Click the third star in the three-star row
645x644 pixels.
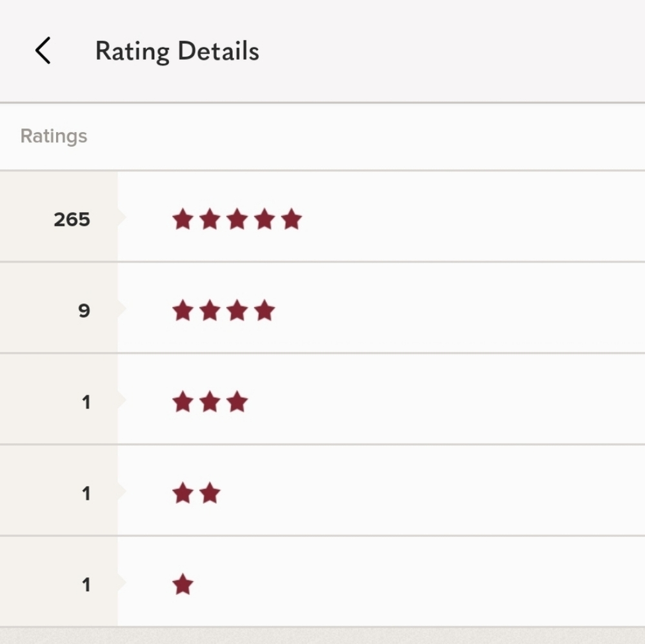pos(237,403)
